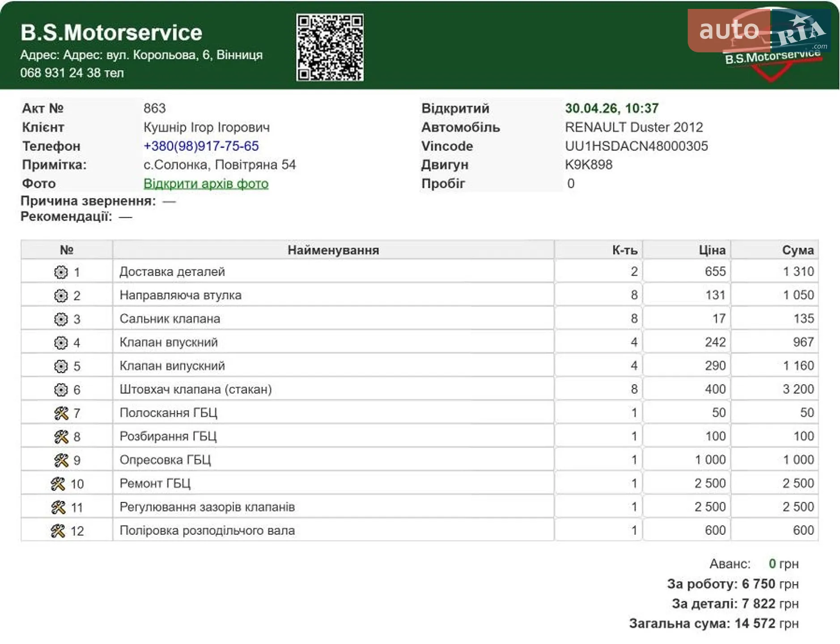Viewport: 840px width, 644px height.
Task: Select the Клапан впускний row name
Action: pos(169,343)
